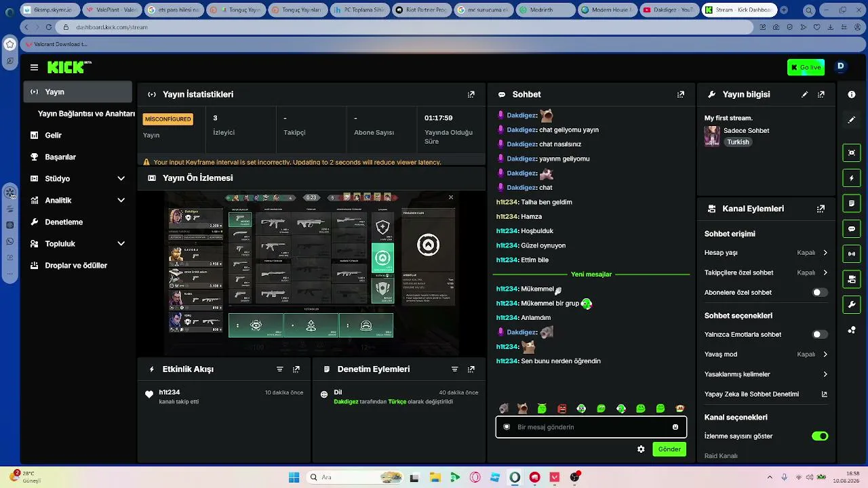This screenshot has width=868, height=488.
Task: Open Yayın Bağlantısı ve Anahtarı page
Action: click(x=86, y=114)
